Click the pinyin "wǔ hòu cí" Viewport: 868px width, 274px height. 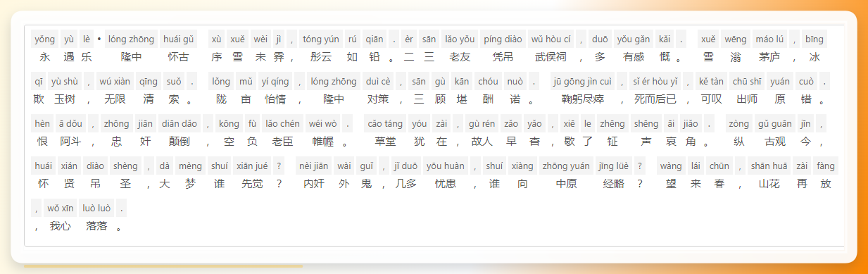coord(551,39)
